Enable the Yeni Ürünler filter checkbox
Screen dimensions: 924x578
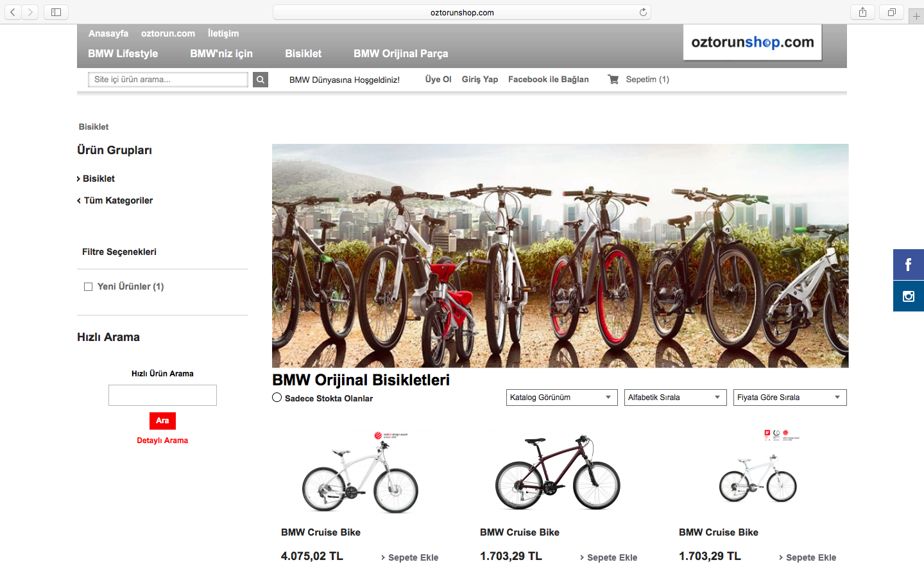pyautogui.click(x=89, y=287)
